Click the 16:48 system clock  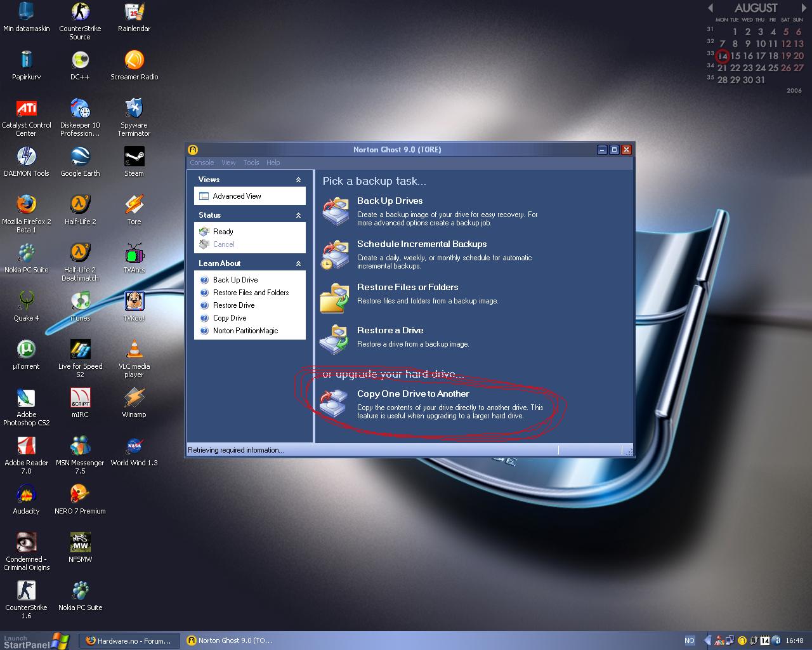pos(794,641)
